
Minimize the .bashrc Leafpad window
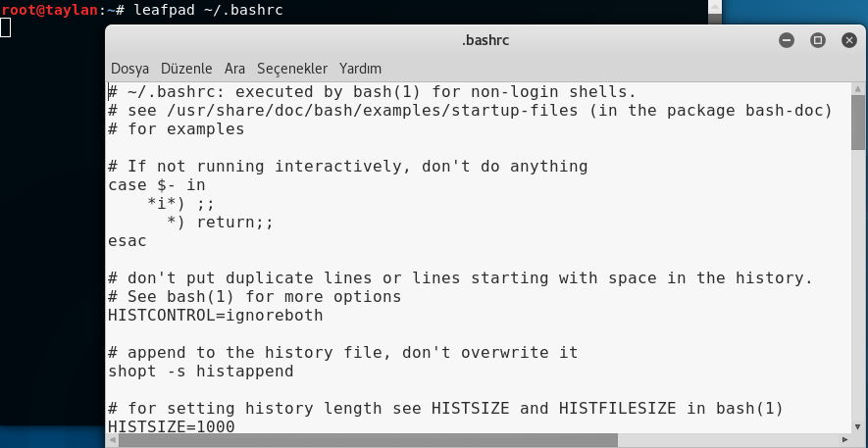click(786, 40)
